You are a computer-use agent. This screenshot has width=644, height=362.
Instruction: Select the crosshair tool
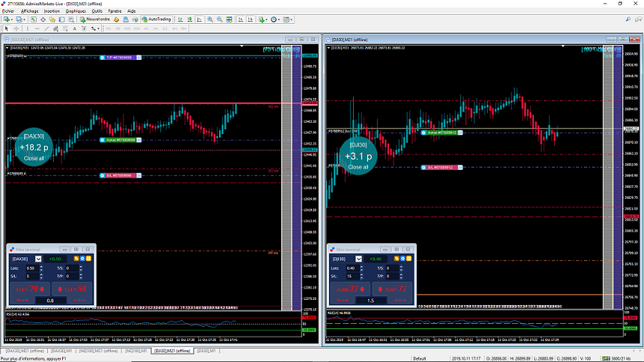[x=16, y=28]
